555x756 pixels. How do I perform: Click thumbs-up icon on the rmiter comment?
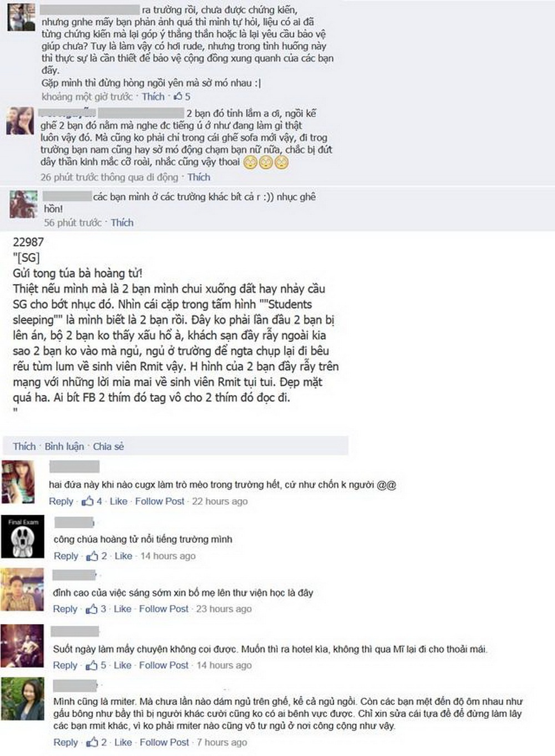[92, 743]
